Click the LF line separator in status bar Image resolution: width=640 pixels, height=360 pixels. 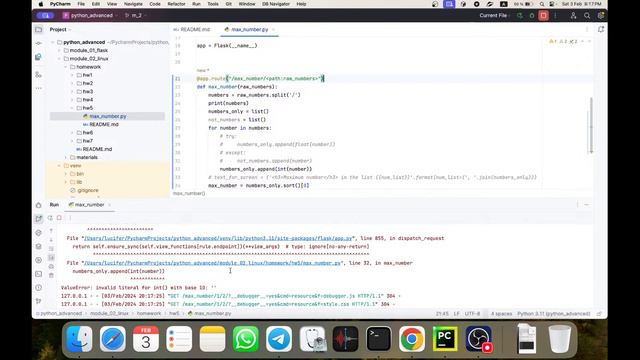coord(456,314)
